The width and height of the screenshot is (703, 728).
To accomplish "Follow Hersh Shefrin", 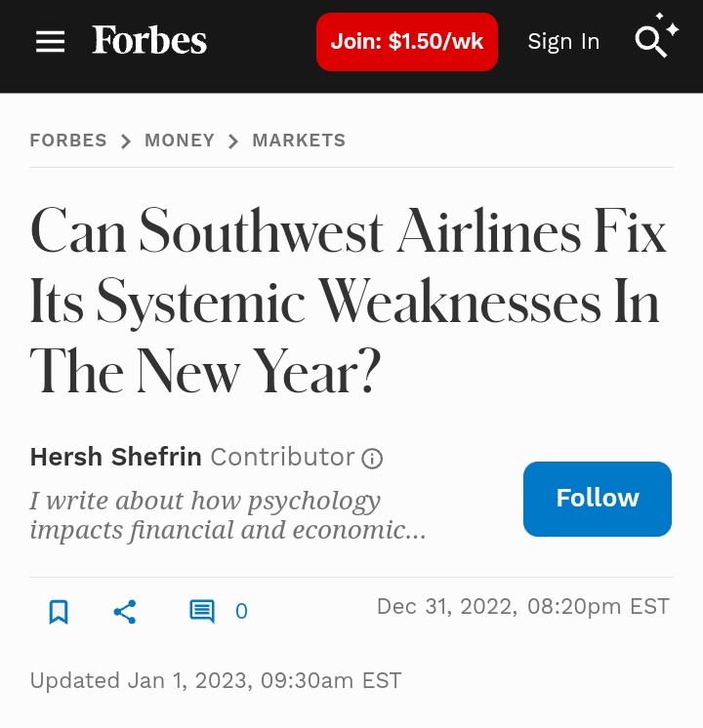I will [x=598, y=499].
